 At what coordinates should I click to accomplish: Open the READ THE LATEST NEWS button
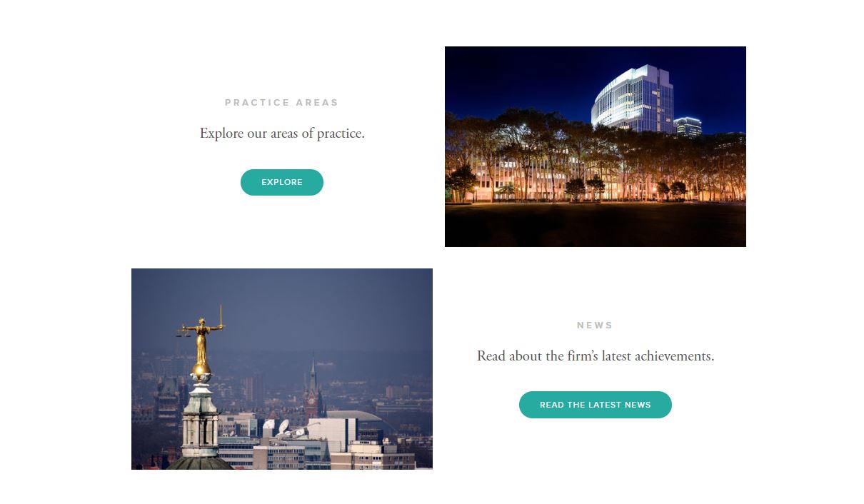tap(595, 405)
